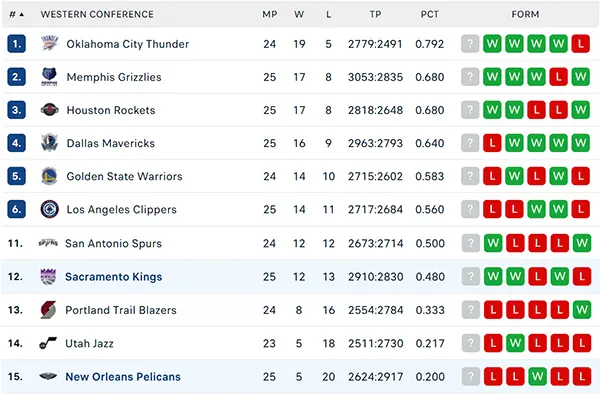Click the Oklahoma City Thunder team logo

(49, 44)
